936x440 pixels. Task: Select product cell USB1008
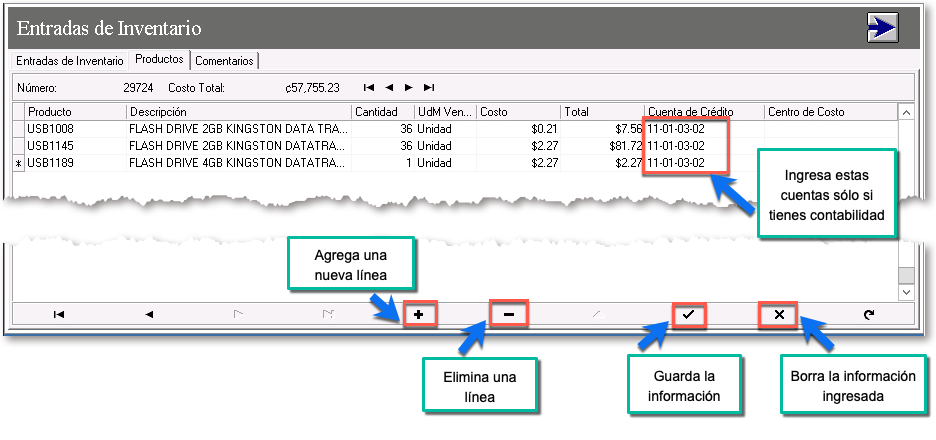coord(75,128)
